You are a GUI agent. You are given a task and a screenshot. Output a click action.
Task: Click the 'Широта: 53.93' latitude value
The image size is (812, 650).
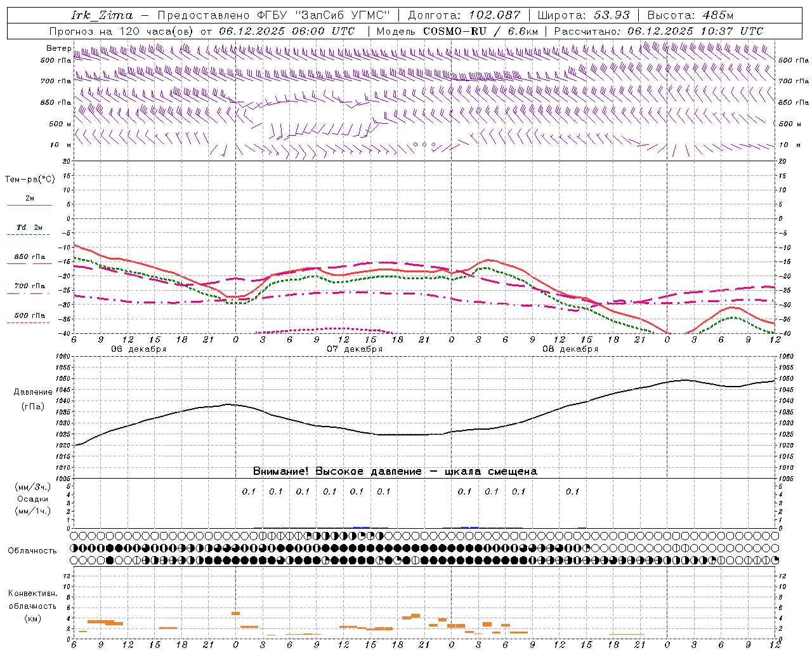(x=584, y=15)
